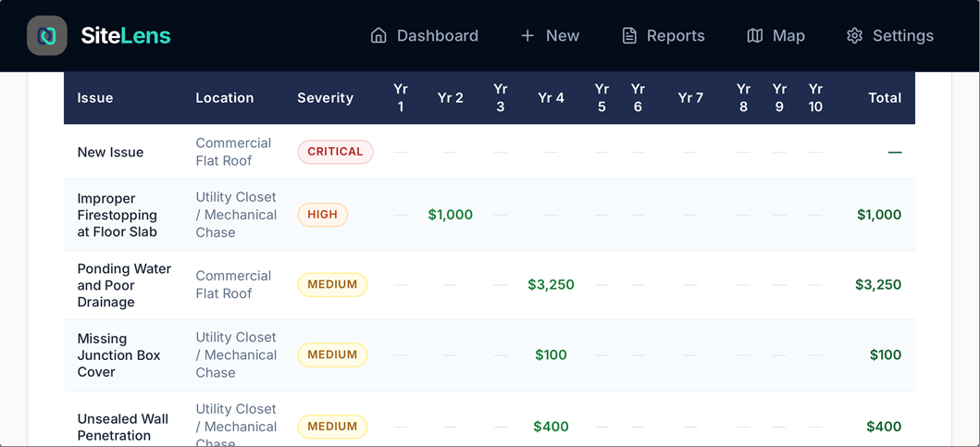Click the Total column header
Screen dimensions: 980x447
tap(885, 98)
